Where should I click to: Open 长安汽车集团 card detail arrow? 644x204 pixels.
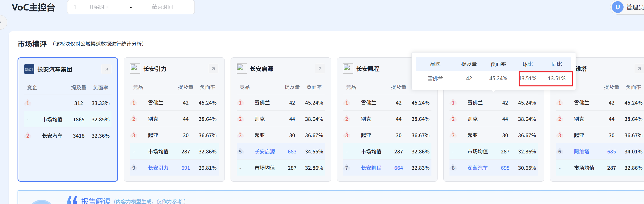[x=106, y=69]
